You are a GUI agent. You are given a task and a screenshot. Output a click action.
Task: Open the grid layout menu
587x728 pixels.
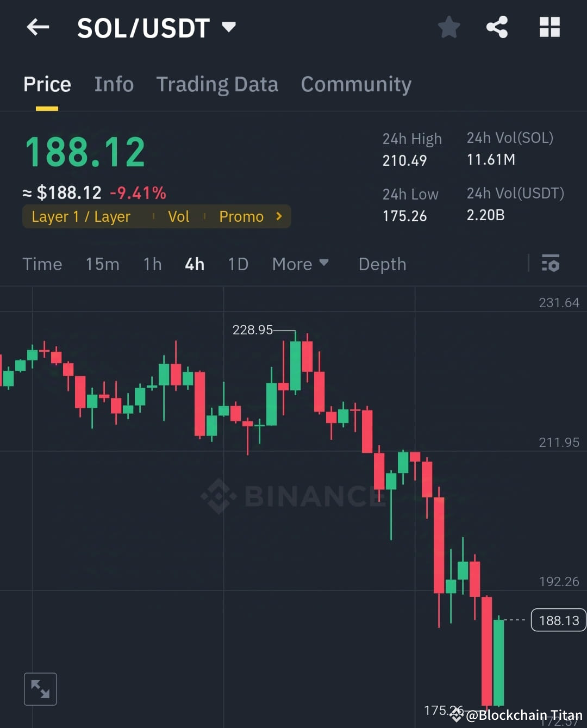pos(549,27)
